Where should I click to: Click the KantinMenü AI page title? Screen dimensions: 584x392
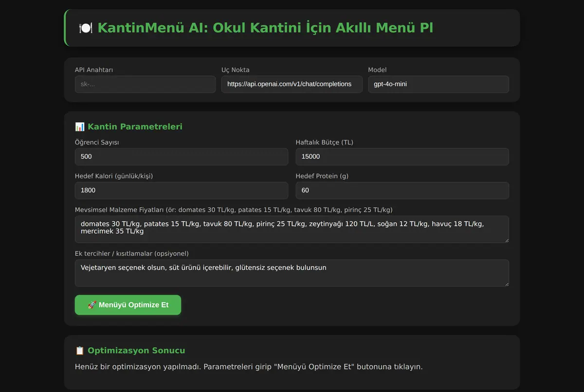(x=265, y=28)
